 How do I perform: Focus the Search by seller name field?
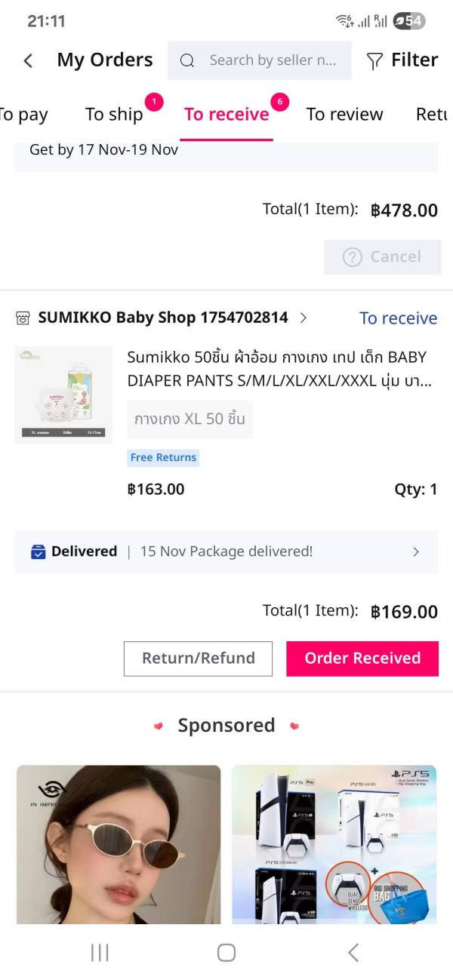click(x=272, y=61)
